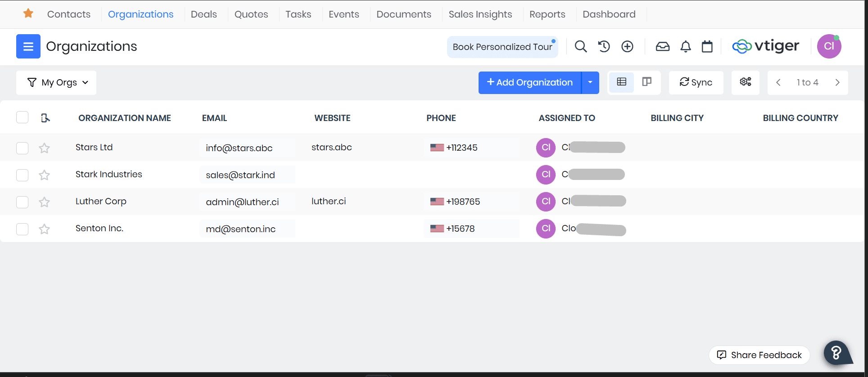Open the calendar icon
Screen dimensions: 868x377
pos(707,46)
